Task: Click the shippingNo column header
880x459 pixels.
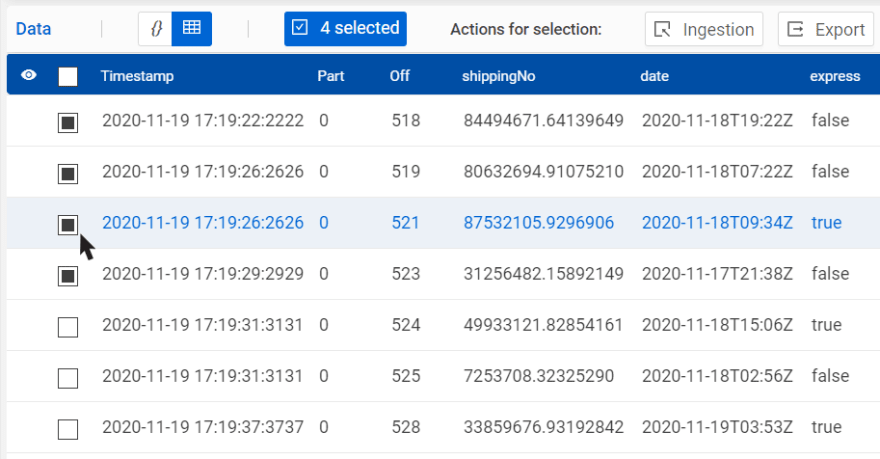Action: click(498, 76)
